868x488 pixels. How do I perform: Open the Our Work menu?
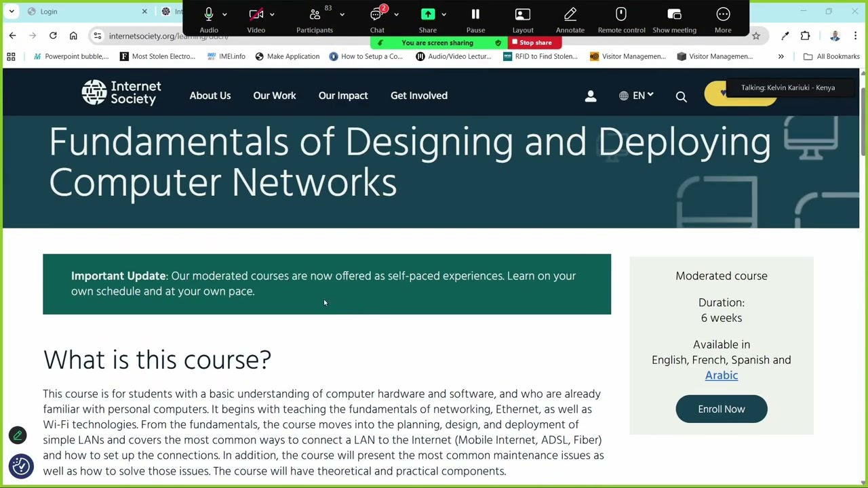click(x=275, y=96)
